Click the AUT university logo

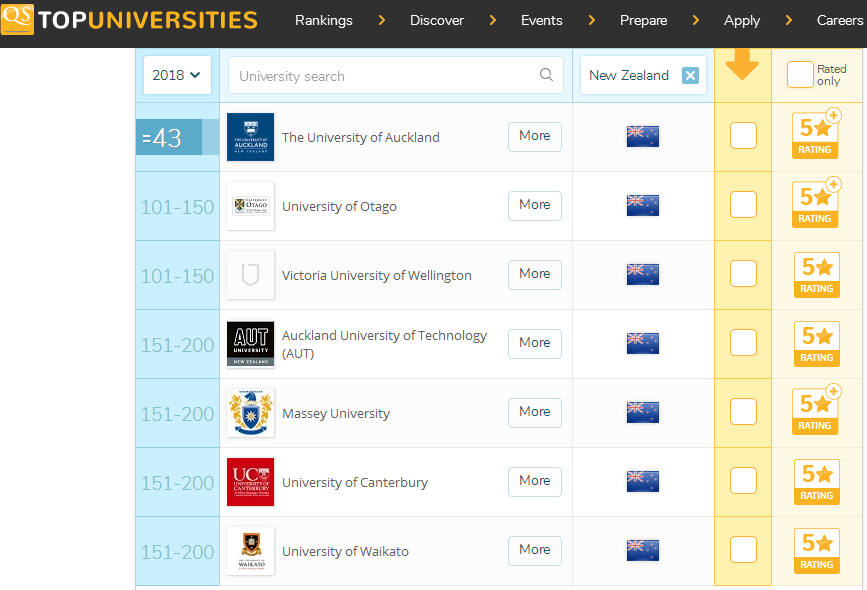250,344
